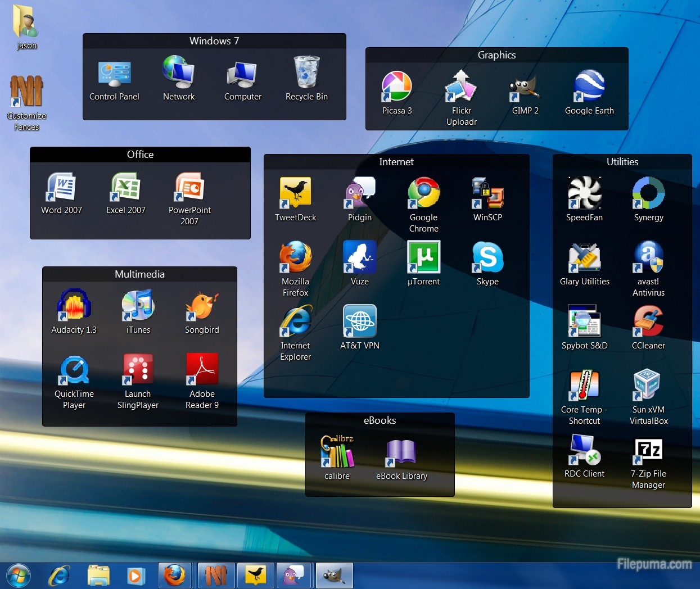This screenshot has width=700, height=589.
Task: Select the Recycle Bin icon
Action: pos(306,79)
